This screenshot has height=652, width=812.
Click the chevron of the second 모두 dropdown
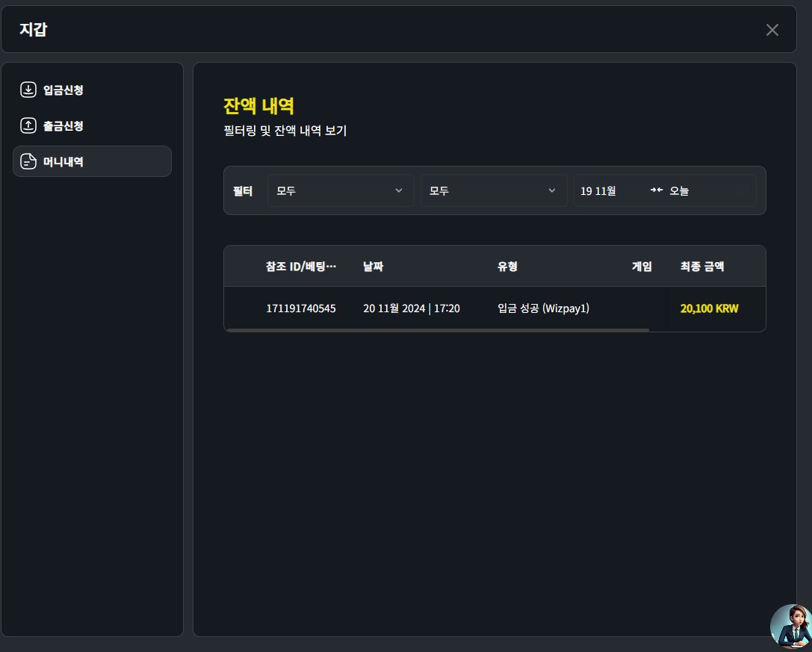[x=552, y=190]
